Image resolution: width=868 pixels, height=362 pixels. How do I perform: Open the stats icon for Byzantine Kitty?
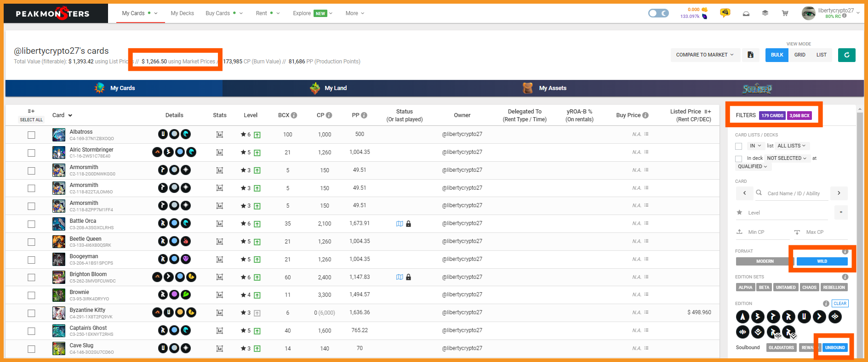click(x=220, y=313)
